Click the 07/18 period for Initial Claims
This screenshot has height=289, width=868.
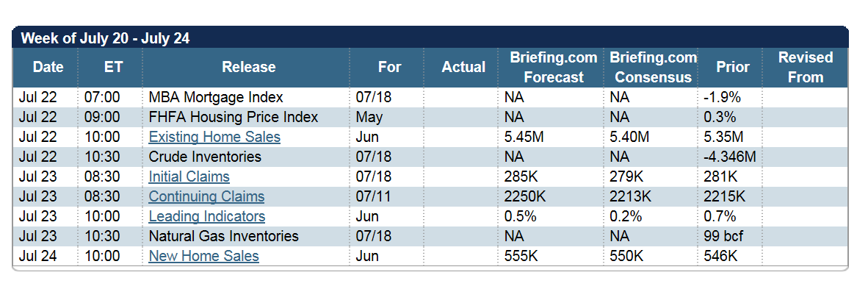point(374,177)
